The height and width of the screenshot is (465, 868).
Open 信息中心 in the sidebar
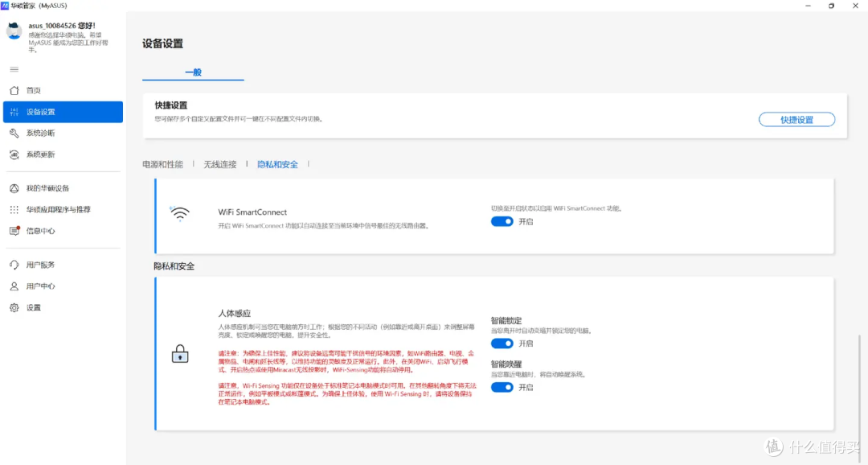point(63,231)
